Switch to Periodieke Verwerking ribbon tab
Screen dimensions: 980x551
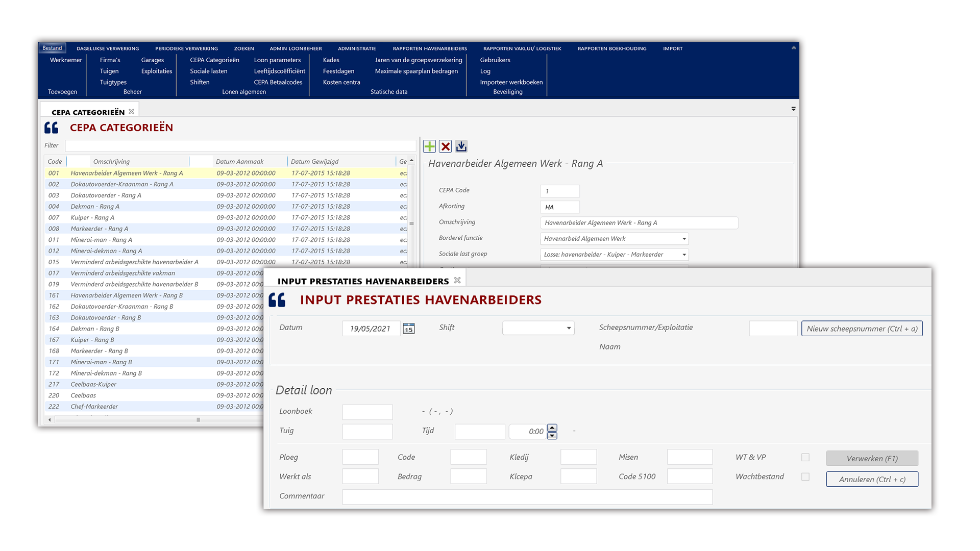click(186, 48)
